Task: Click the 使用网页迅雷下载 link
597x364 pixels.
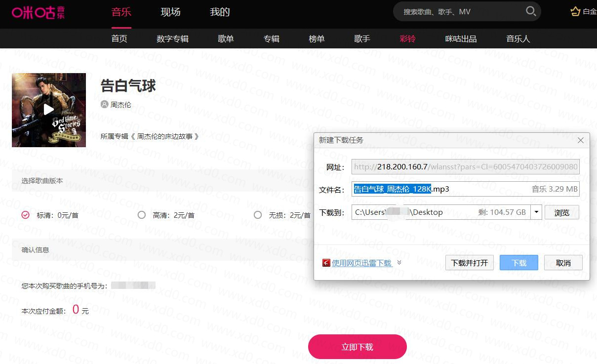Action: pyautogui.click(x=362, y=263)
